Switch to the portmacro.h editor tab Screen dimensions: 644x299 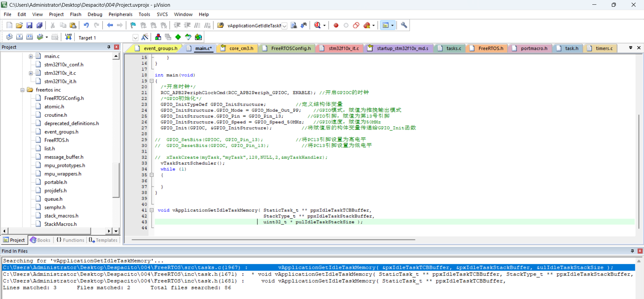[x=534, y=48]
